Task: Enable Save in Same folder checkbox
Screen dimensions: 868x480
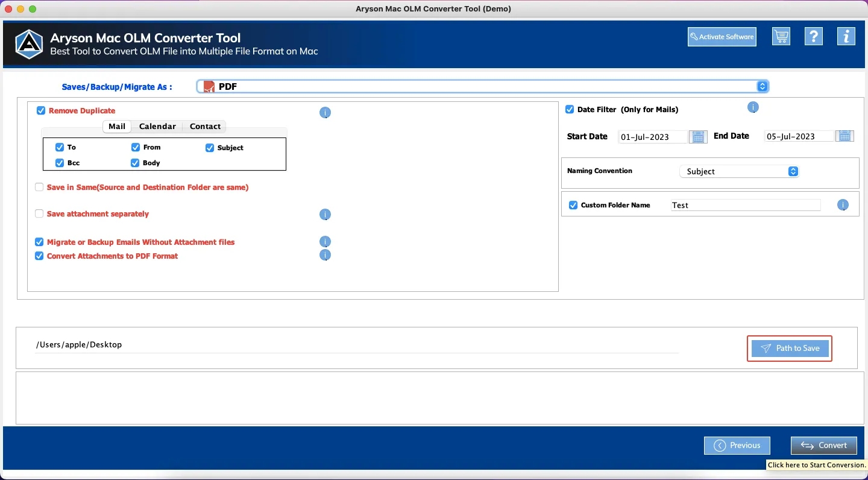Action: point(39,188)
